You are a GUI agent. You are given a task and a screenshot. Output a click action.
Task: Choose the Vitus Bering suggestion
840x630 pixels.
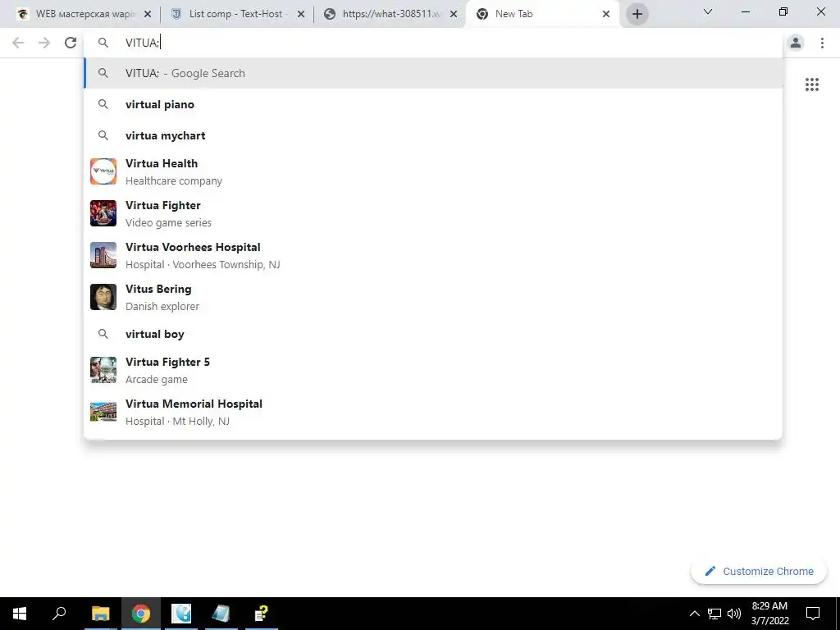(433, 297)
